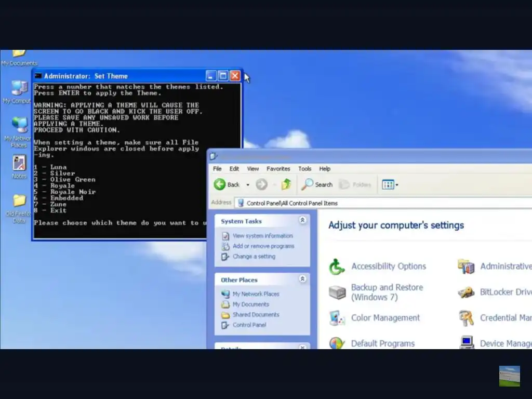
Task: Click the Folders toolbar button
Action: click(x=355, y=184)
